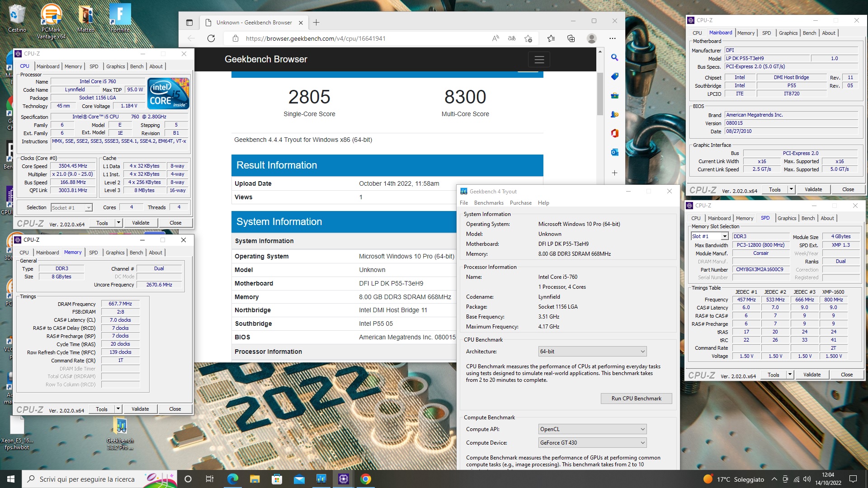Open Purchase menu in Geekbench 4 Tryout
This screenshot has height=488, width=868.
tap(521, 203)
